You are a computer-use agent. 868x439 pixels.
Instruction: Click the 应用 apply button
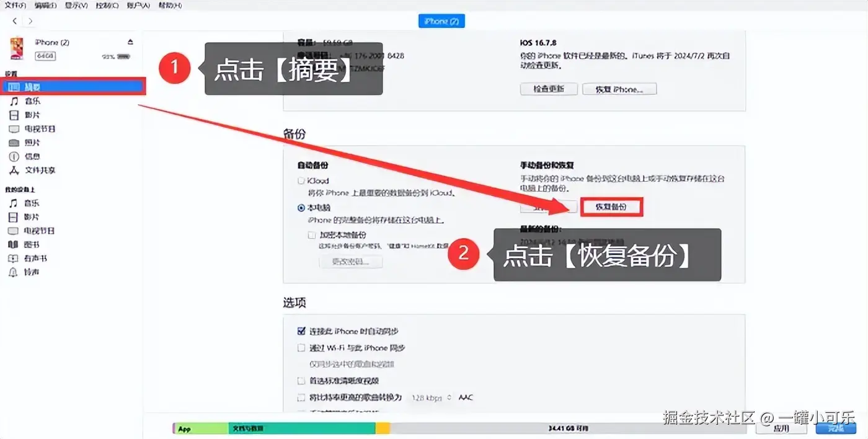coord(782,428)
